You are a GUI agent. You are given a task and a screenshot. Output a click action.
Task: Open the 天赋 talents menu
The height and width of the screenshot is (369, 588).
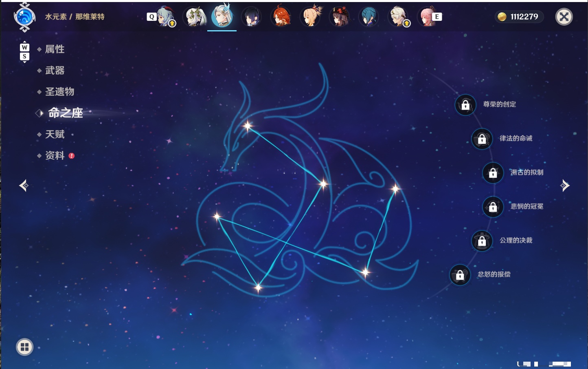click(55, 134)
